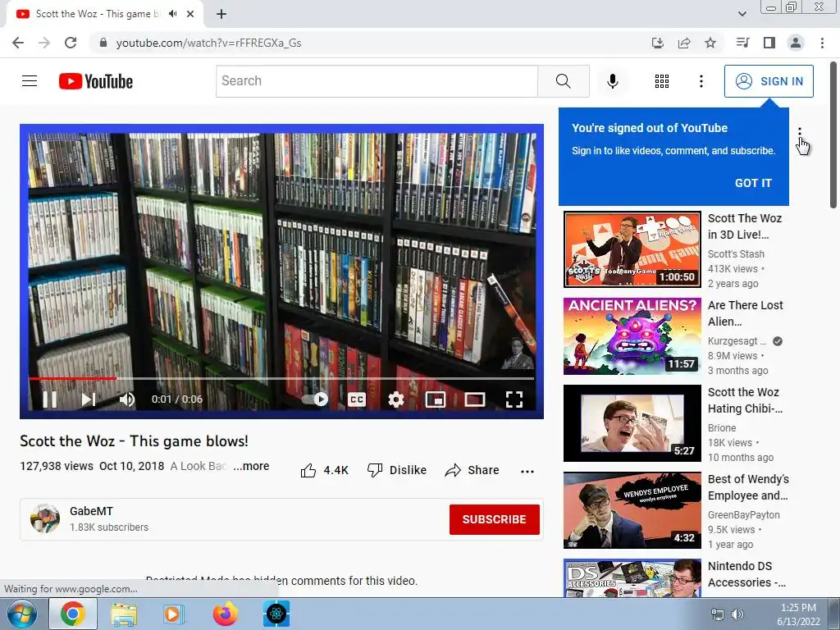Open Chrome profile avatar

[796, 43]
